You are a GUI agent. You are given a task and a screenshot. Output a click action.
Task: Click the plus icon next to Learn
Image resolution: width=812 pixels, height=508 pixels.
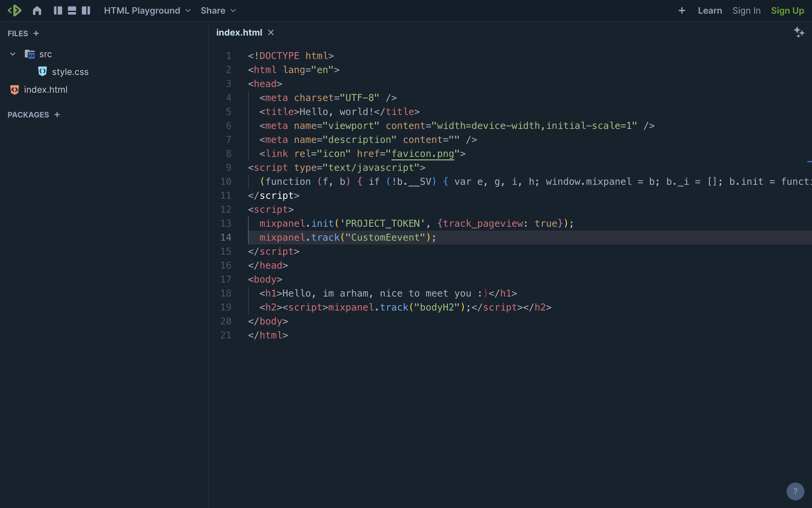point(682,10)
